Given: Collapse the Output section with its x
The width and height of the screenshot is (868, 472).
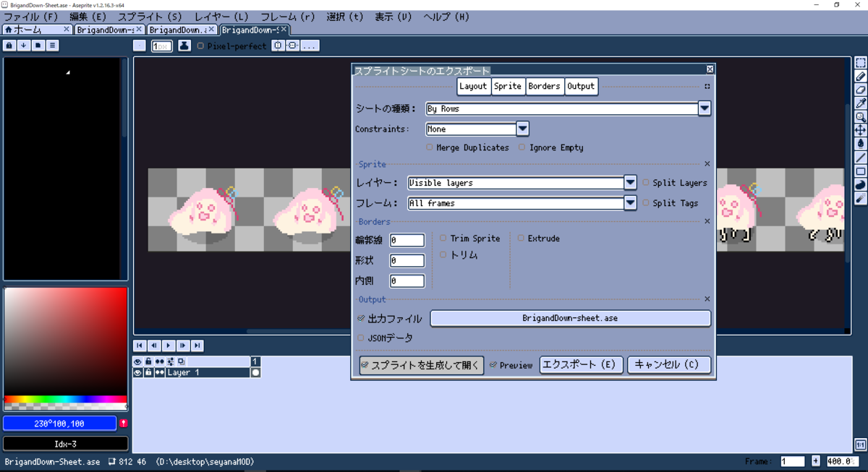Looking at the screenshot, I should [707, 299].
